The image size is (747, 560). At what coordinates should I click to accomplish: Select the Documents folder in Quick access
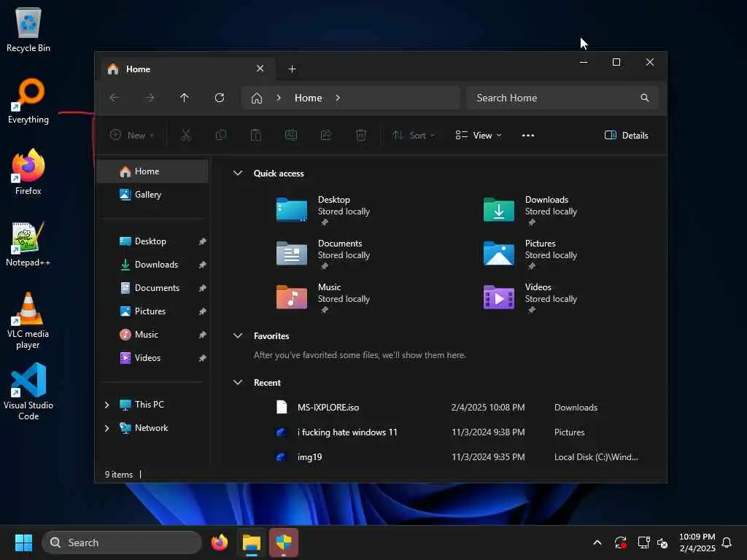tap(324, 254)
